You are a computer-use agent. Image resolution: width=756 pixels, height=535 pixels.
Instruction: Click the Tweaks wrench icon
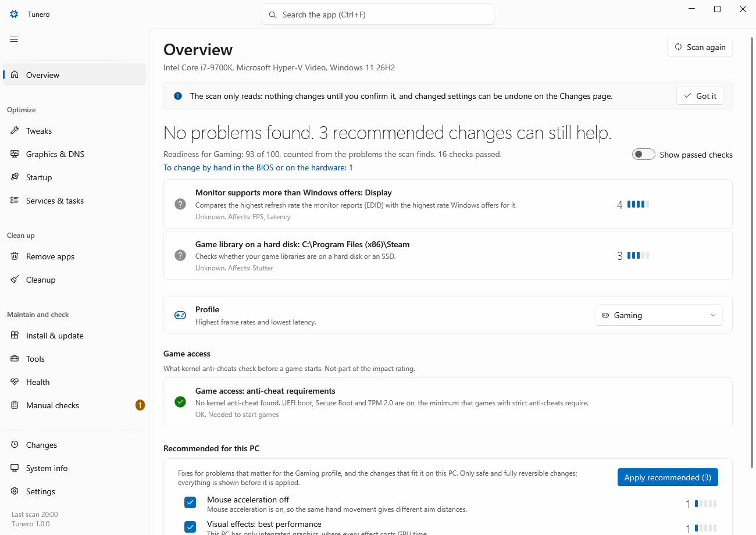15,131
